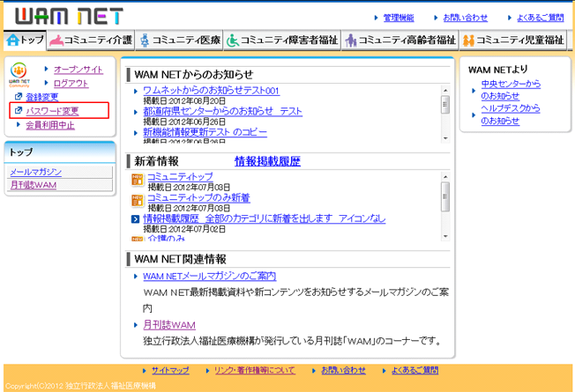Open コミュニティトップ news item
The width and height of the screenshot is (575, 392).
(180, 177)
